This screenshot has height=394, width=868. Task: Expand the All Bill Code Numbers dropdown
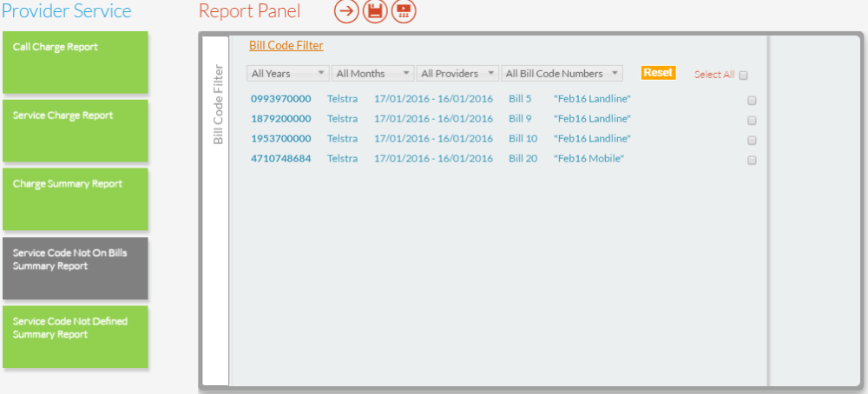coord(562,74)
